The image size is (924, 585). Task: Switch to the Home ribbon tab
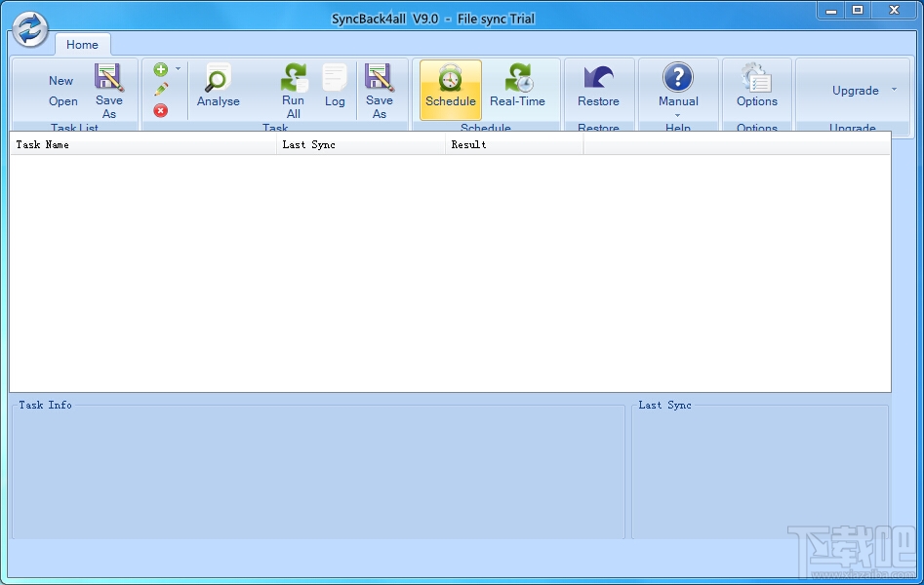point(82,45)
